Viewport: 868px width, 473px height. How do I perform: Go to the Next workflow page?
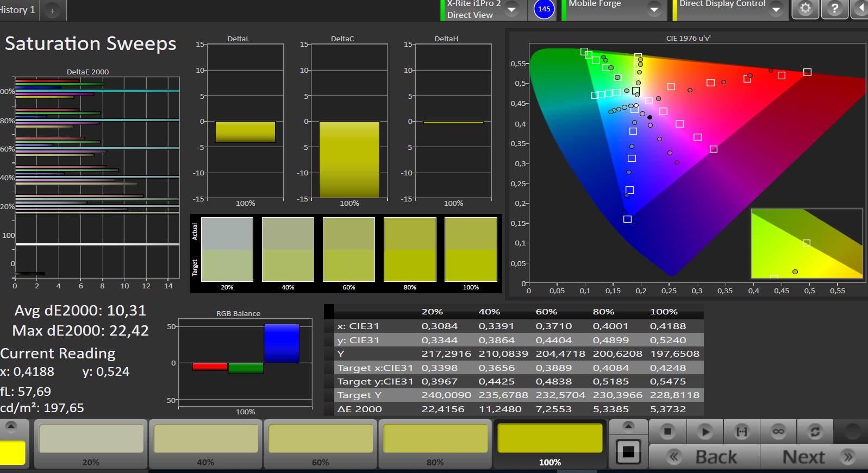[x=813, y=457]
